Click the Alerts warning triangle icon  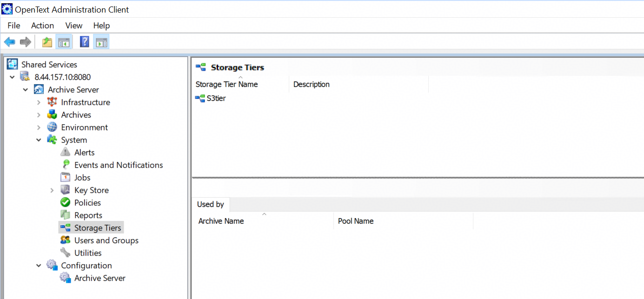click(66, 152)
